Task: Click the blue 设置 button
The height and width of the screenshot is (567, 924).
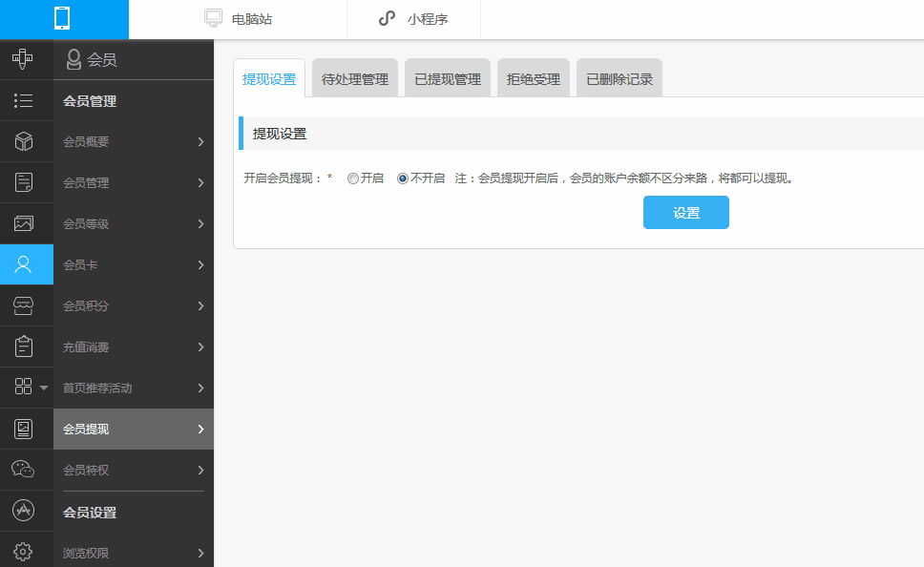Action: [x=686, y=212]
